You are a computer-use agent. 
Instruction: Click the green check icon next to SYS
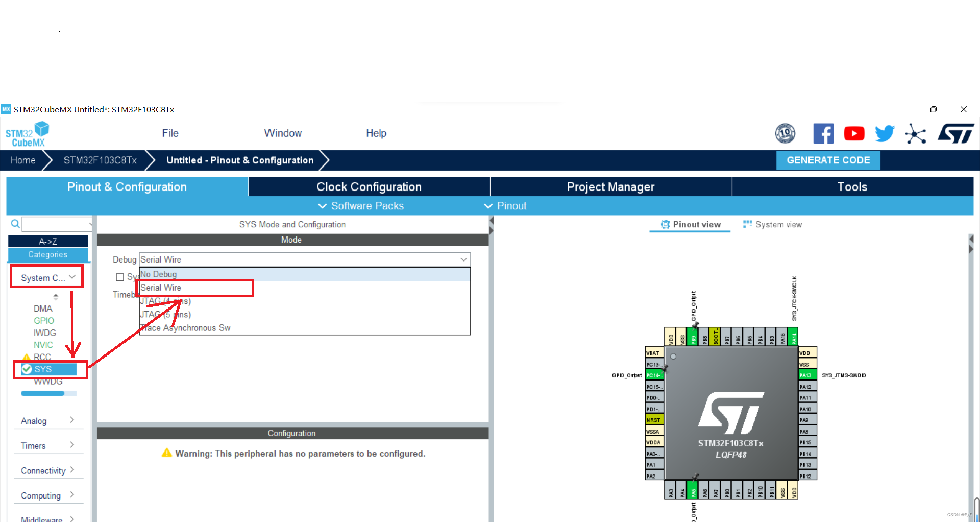pos(27,369)
